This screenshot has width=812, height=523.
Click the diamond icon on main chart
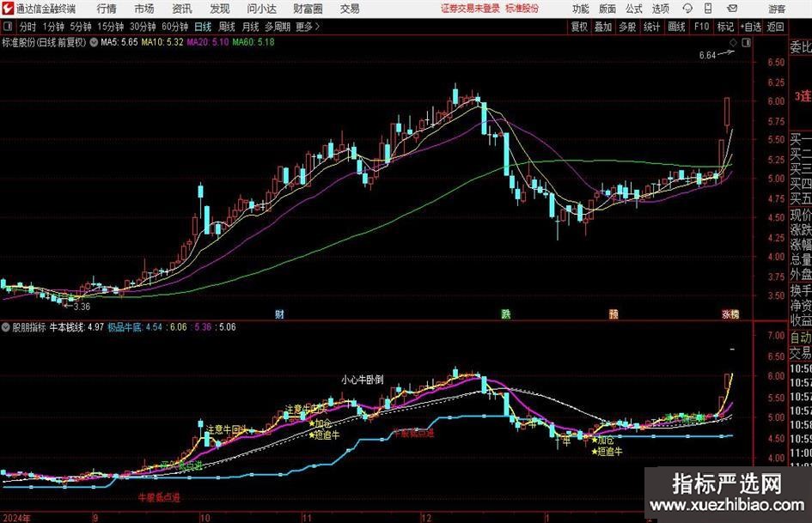click(733, 43)
